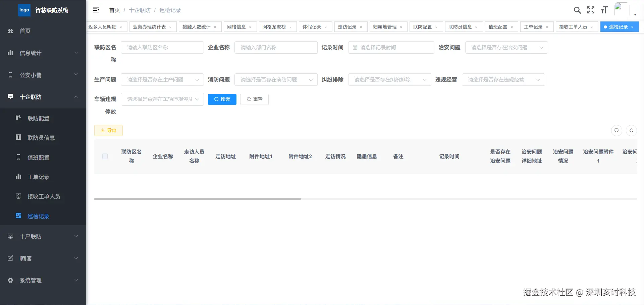Expand the 信息统计 sidebar menu
The image size is (644, 305).
[76, 53]
